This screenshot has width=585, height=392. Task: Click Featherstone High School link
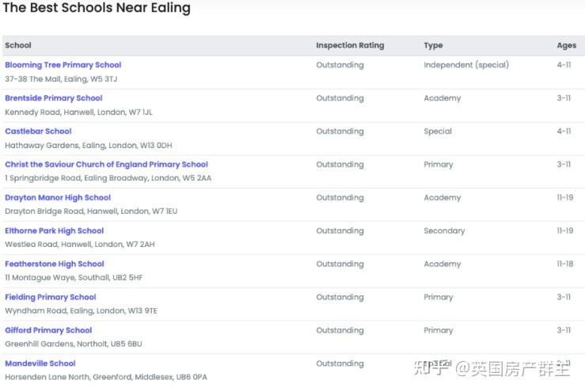(55, 265)
